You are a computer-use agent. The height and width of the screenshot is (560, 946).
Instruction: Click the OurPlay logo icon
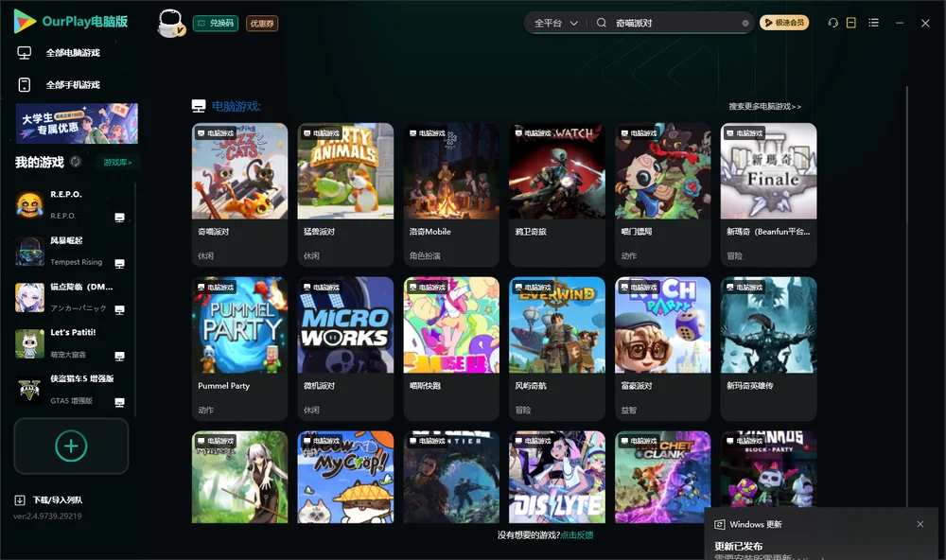click(25, 22)
